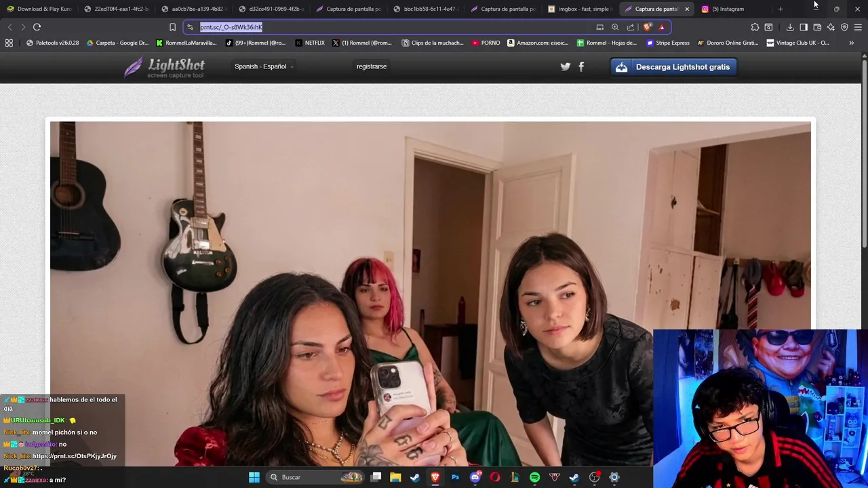Switch to the 'bbc1bb58-6c11-4e47' tab
Image resolution: width=868 pixels, height=488 pixels.
pos(425,9)
